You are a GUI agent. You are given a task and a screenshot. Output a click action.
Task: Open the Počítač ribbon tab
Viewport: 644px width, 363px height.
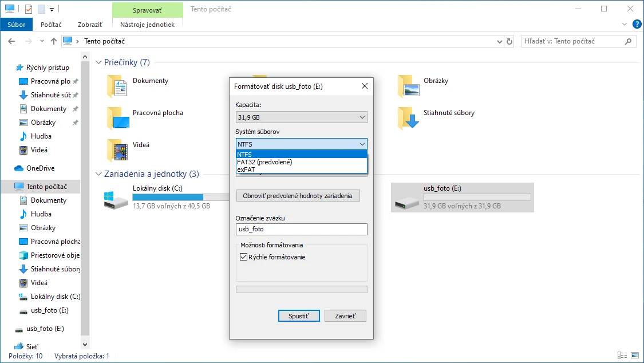pyautogui.click(x=51, y=25)
